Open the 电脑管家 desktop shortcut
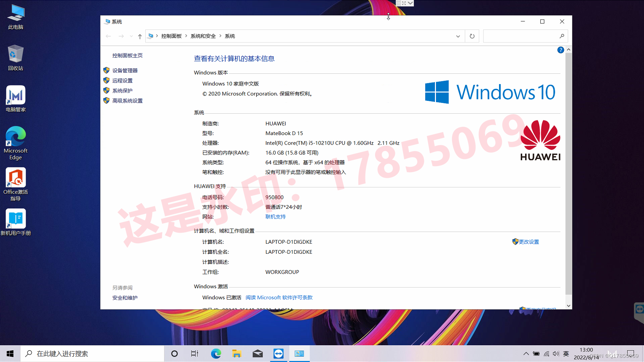The height and width of the screenshot is (362, 644). pos(16,99)
